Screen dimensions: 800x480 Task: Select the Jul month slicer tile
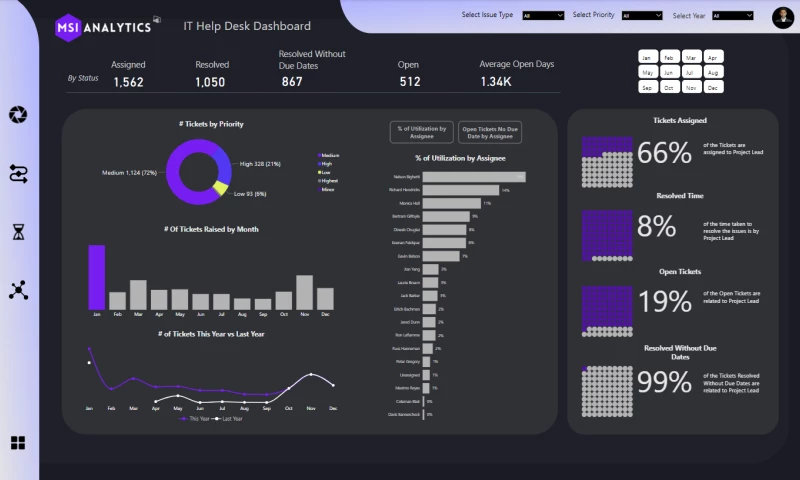coord(691,72)
